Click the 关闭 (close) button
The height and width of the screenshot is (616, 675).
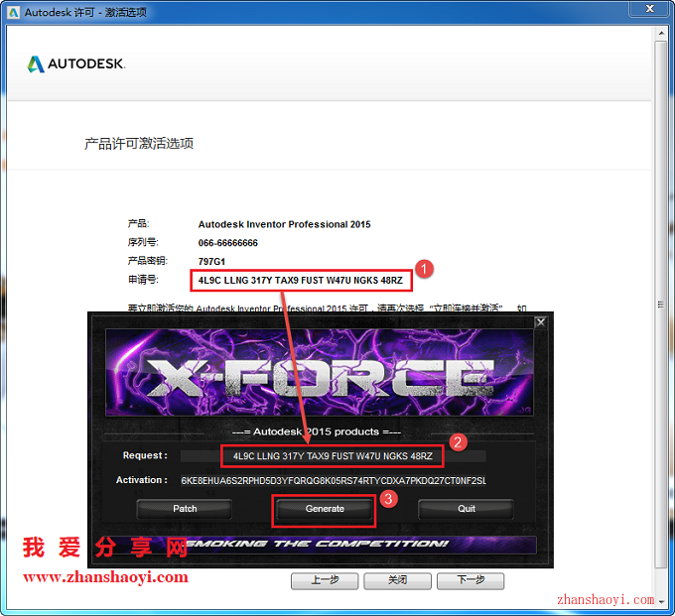pyautogui.click(x=397, y=580)
